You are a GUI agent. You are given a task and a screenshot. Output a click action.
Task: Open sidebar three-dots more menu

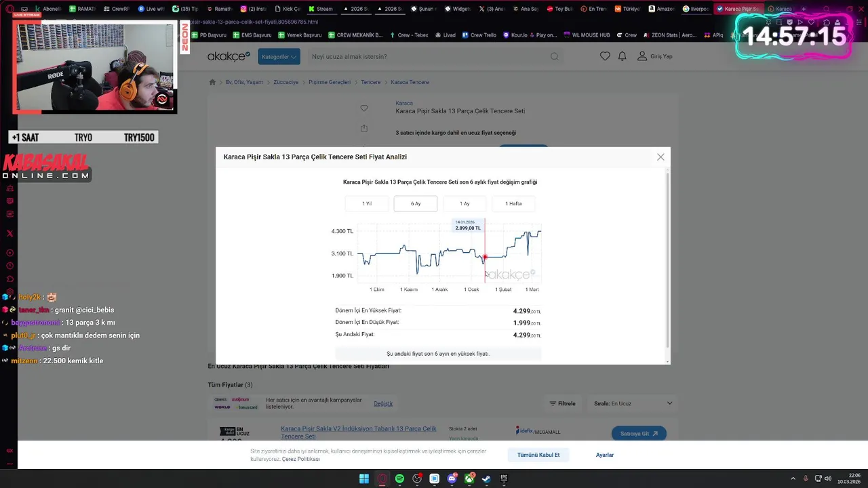[x=9, y=464]
